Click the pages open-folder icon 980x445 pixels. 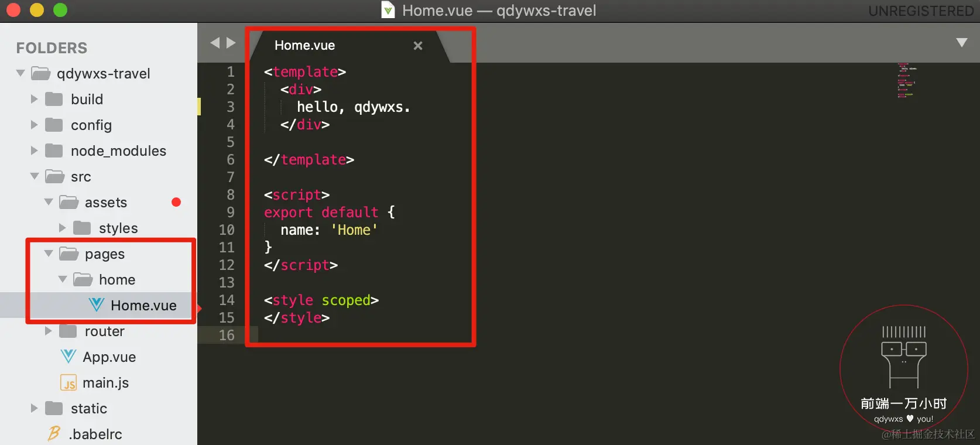(68, 254)
